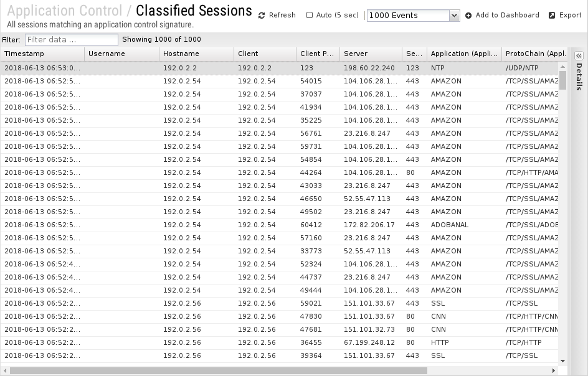
Task: Click the vertical scrollbar down arrow
Action: [562, 361]
